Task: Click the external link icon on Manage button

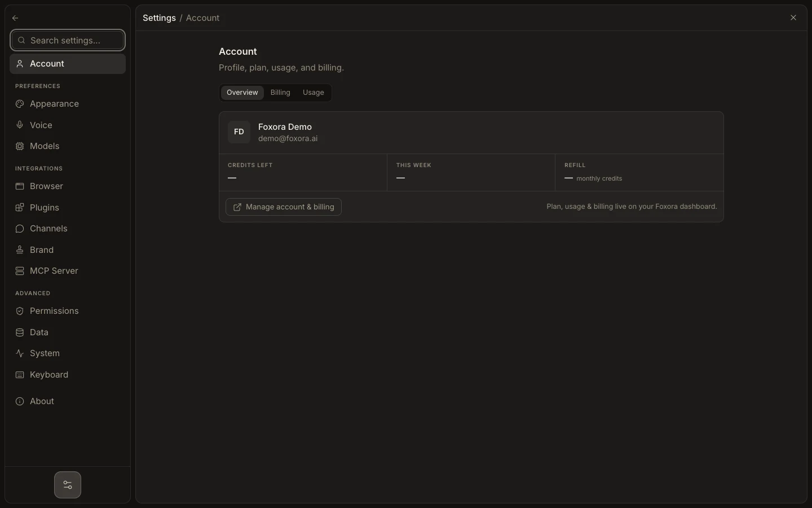Action: (237, 207)
